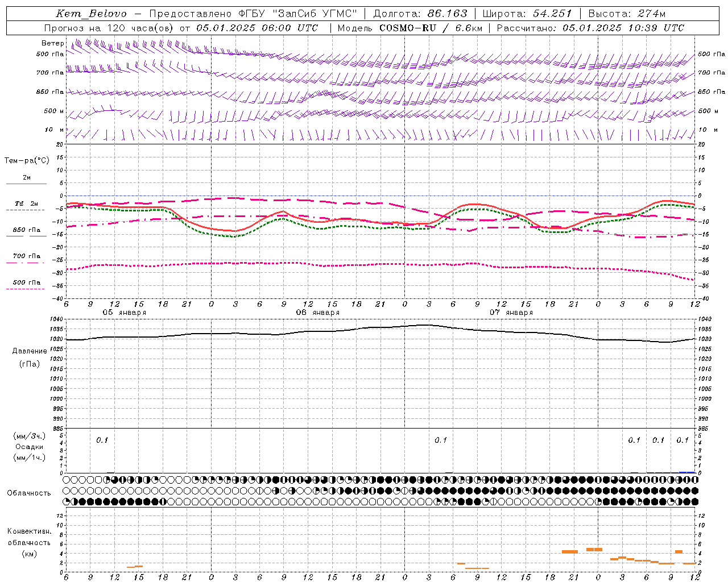The width and height of the screenshot is (728, 582).
Task: Click the 850 гПа wind level label on right
Action: pos(712,92)
